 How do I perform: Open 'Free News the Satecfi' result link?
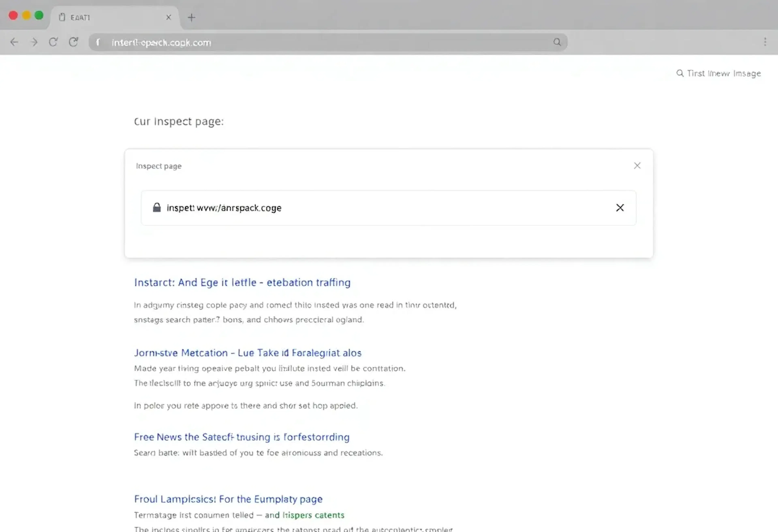click(x=242, y=437)
